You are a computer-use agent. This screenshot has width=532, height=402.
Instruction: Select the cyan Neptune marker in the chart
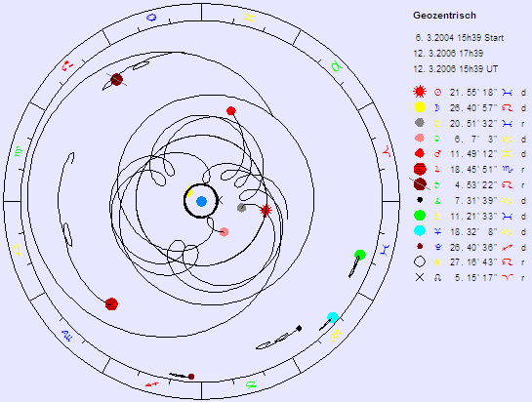[x=333, y=317]
